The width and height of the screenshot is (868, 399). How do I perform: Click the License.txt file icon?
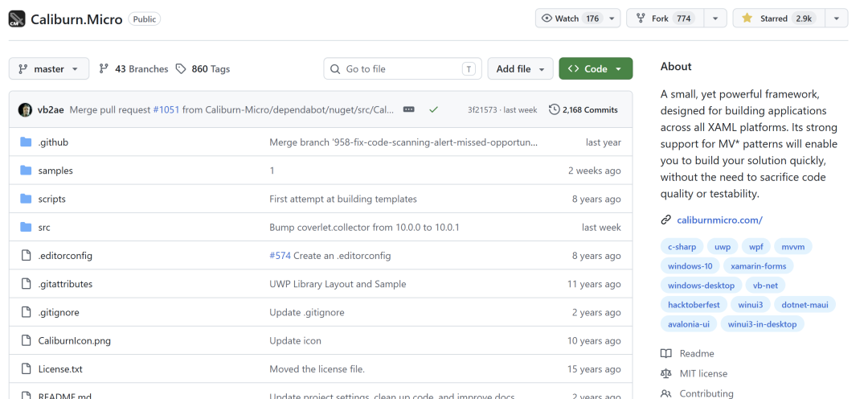(x=26, y=368)
